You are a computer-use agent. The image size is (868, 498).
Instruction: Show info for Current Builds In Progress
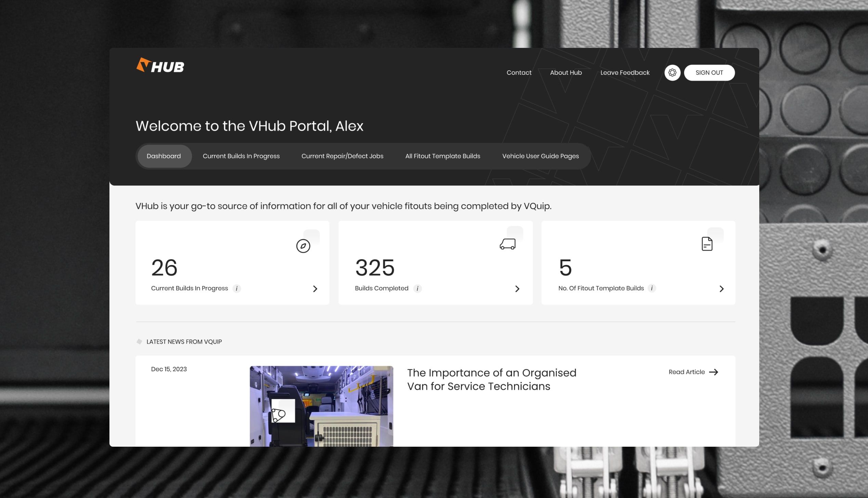[x=237, y=288]
